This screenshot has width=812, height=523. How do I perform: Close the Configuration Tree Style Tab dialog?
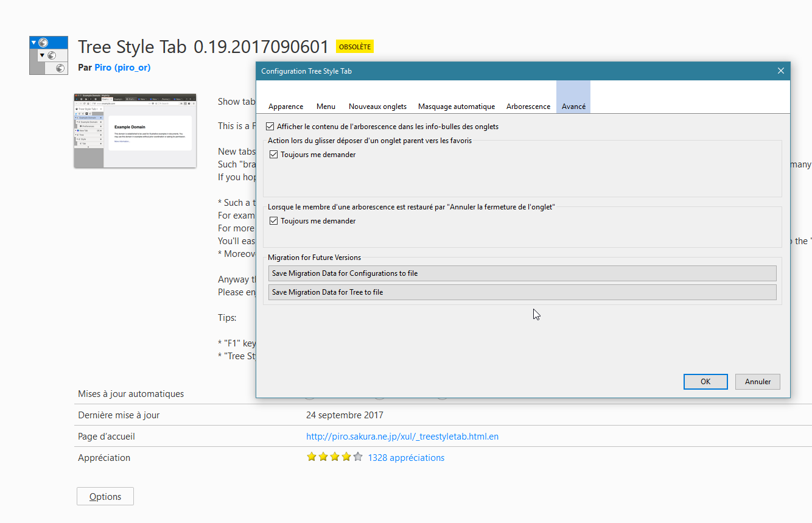pyautogui.click(x=781, y=71)
